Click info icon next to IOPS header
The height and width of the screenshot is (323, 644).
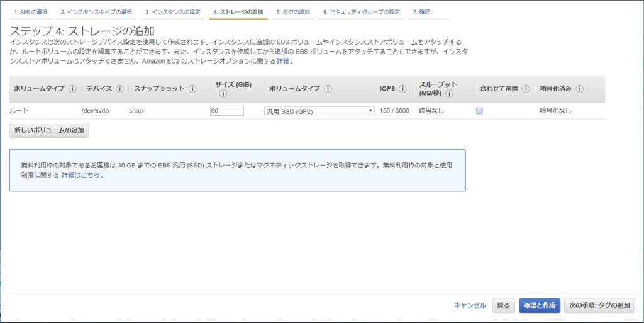(402, 89)
